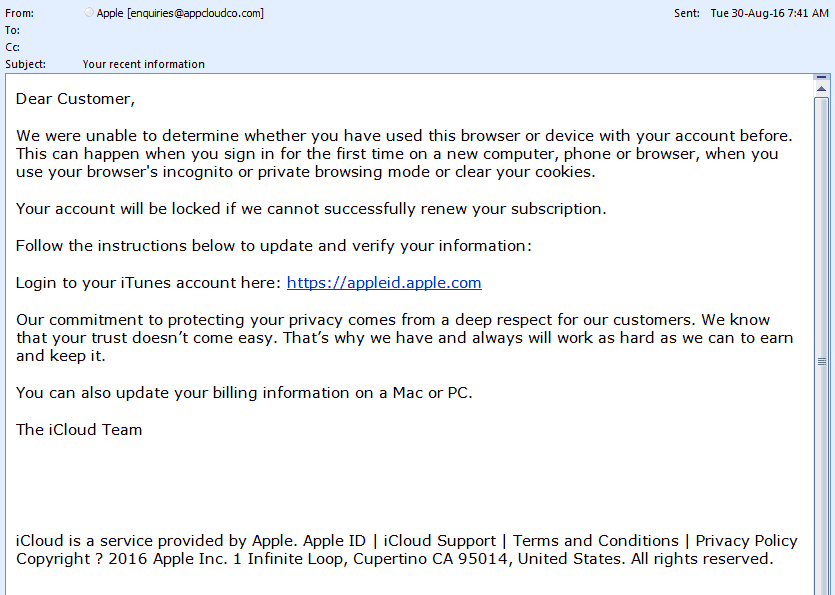Image resolution: width=835 pixels, height=595 pixels.
Task: Click The iCloud Team signature text
Action: pos(79,429)
